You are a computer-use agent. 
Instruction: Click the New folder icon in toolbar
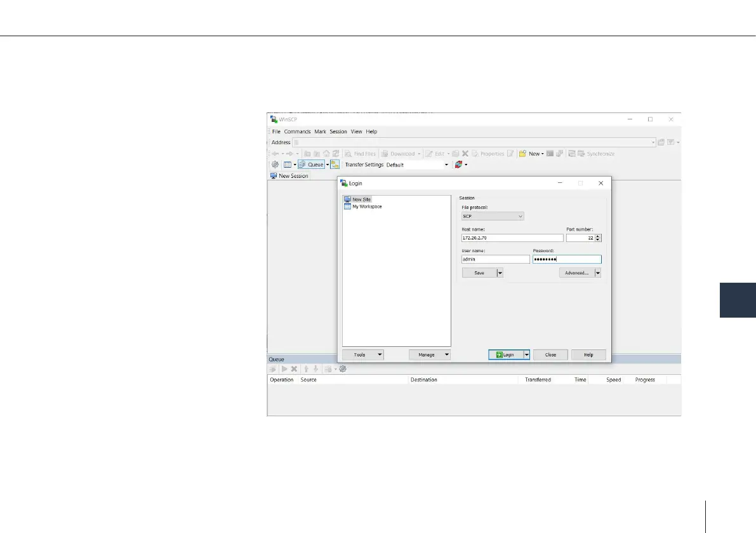522,154
